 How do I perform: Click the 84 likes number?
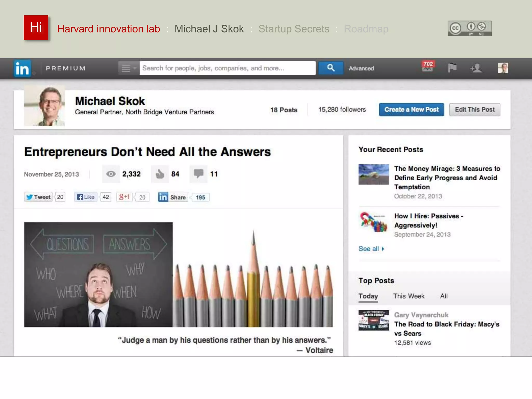[x=175, y=174]
